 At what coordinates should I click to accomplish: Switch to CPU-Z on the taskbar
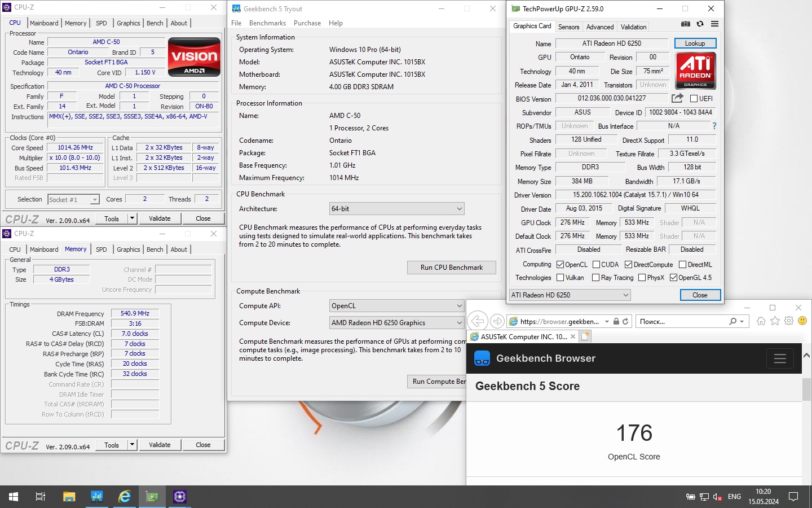click(179, 497)
